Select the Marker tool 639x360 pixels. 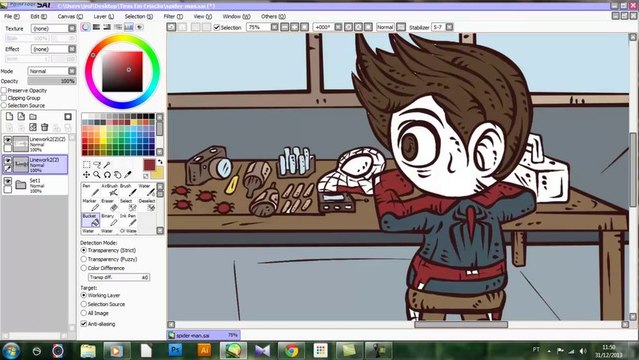coord(90,205)
